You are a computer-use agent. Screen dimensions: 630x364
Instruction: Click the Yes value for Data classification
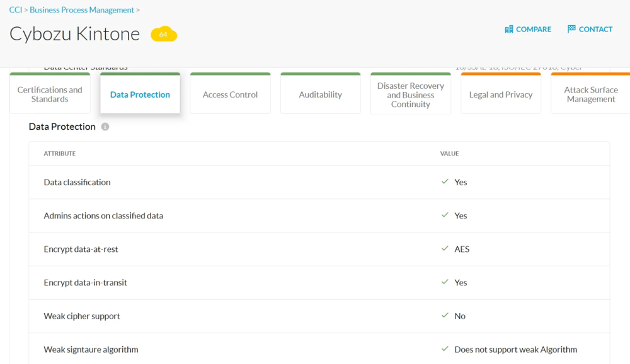point(461,182)
